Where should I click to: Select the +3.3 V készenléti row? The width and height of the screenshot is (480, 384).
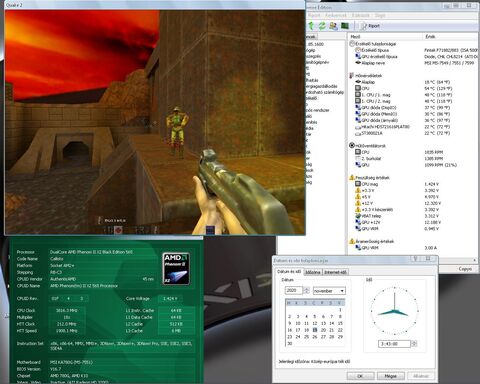point(374,209)
